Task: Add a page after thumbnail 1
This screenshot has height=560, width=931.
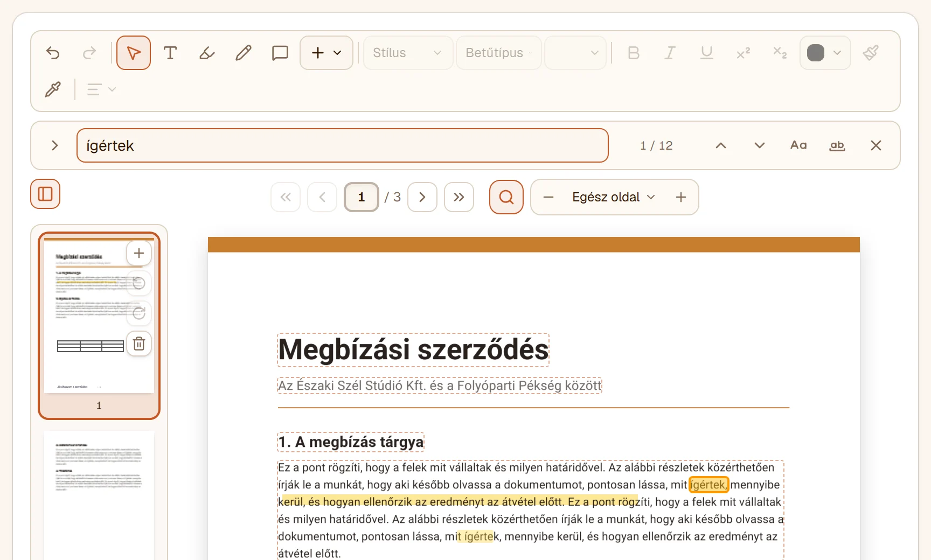Action: tap(139, 253)
